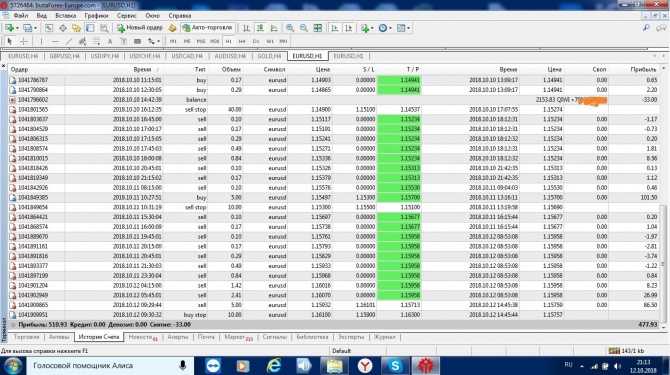
Task: Zoom out on the chart
Action: point(303,28)
